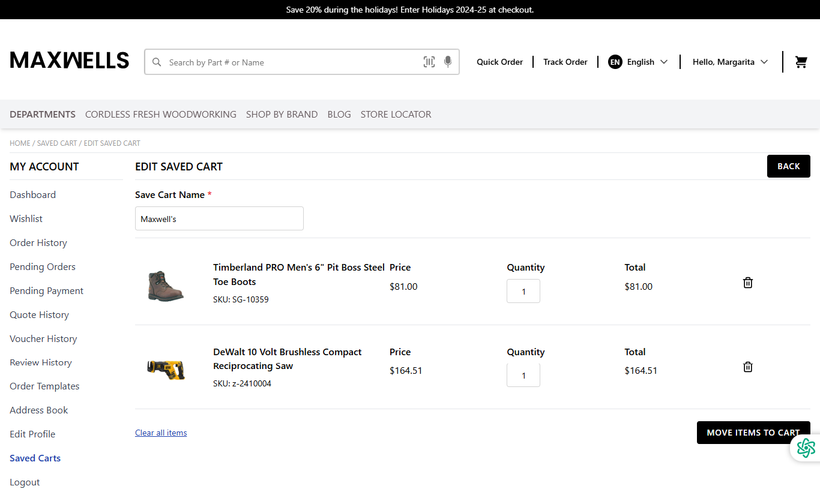Image resolution: width=820 pixels, height=504 pixels.
Task: Delete the Timberland boots from saved cart
Action: [x=747, y=283]
